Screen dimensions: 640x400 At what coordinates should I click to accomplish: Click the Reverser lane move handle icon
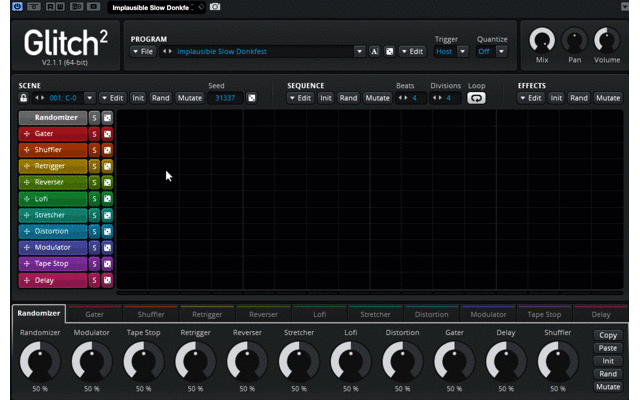coord(27,182)
